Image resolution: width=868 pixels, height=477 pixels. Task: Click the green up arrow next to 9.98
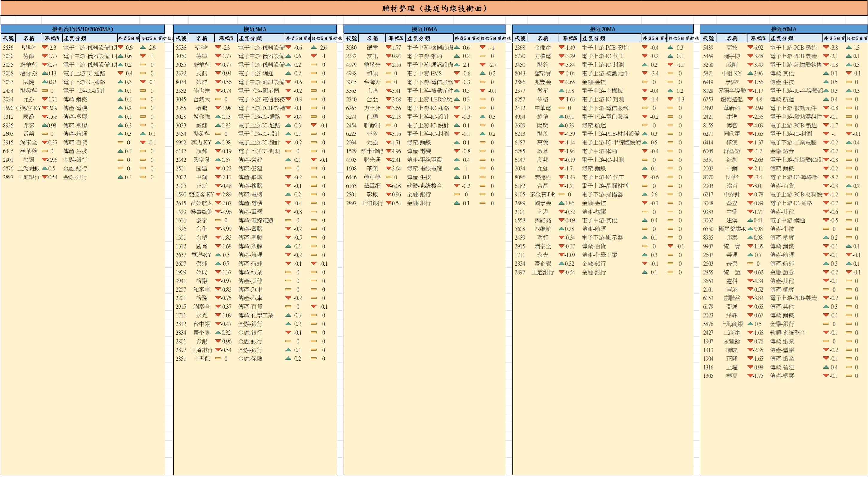[x=750, y=229]
